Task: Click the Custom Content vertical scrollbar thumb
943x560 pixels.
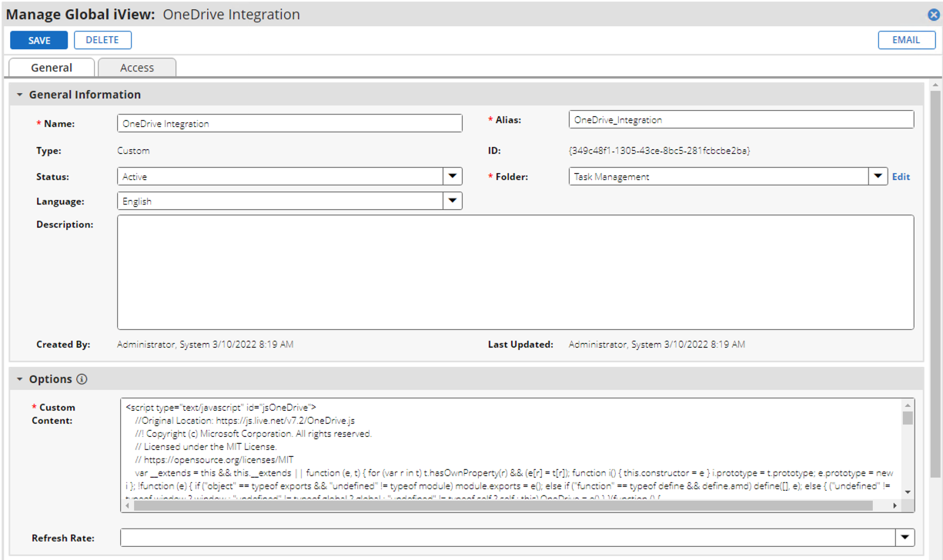Action: (x=908, y=418)
